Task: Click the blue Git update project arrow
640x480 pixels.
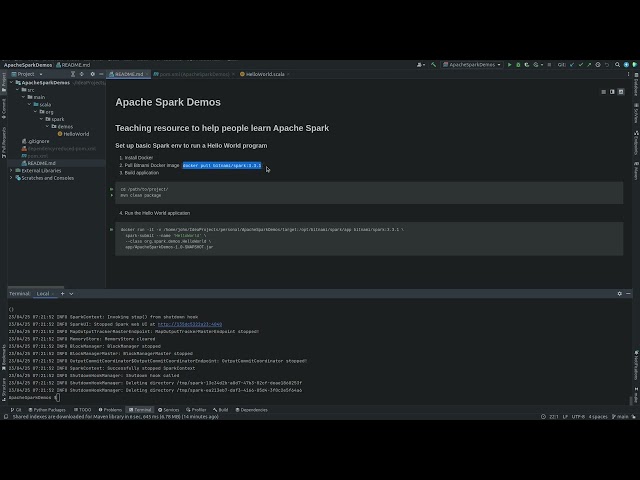Action: tap(572, 64)
